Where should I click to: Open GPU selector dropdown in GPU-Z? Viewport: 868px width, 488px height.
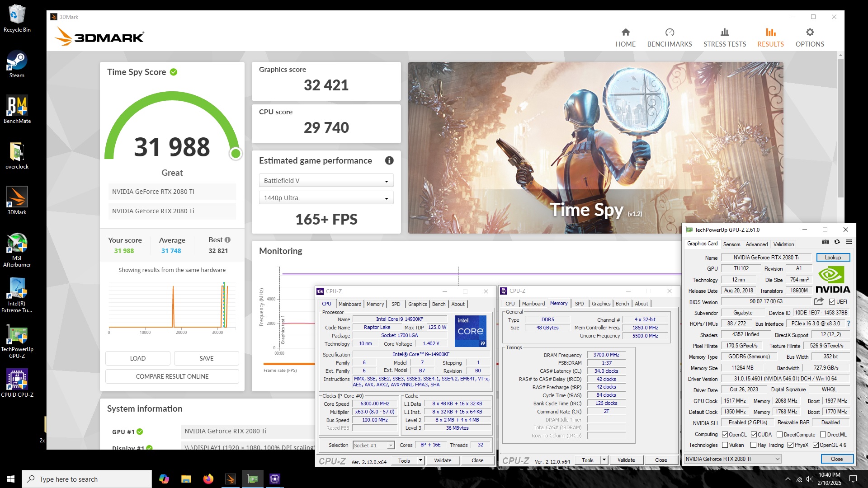pyautogui.click(x=732, y=459)
